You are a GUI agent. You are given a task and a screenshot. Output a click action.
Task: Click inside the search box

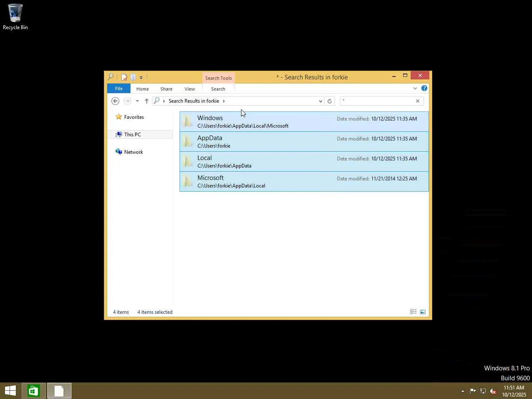pyautogui.click(x=377, y=101)
